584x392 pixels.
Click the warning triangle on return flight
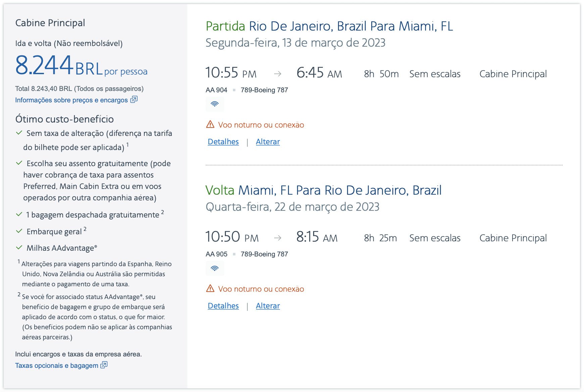[x=210, y=289]
